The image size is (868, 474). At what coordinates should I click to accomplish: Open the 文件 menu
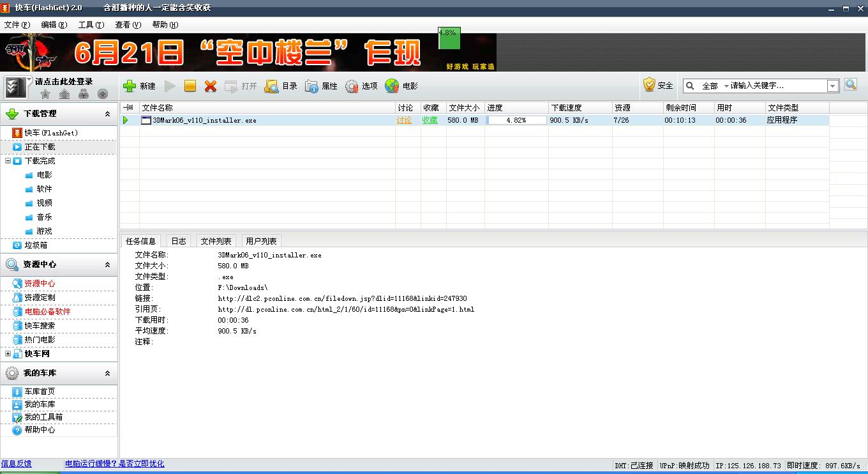(17, 25)
